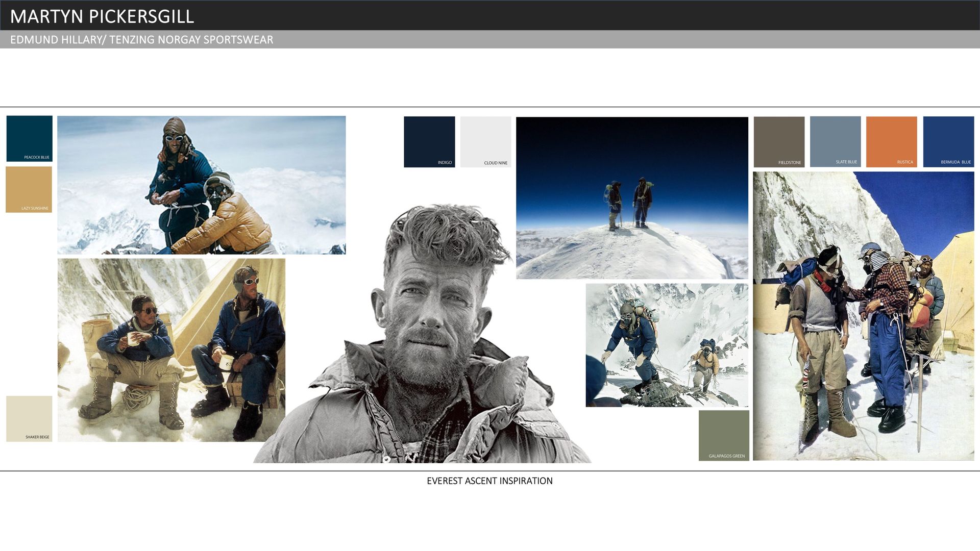Image resolution: width=980 pixels, height=551 pixels.
Task: Select tall camp photo with yellow tent
Action: click(x=863, y=316)
